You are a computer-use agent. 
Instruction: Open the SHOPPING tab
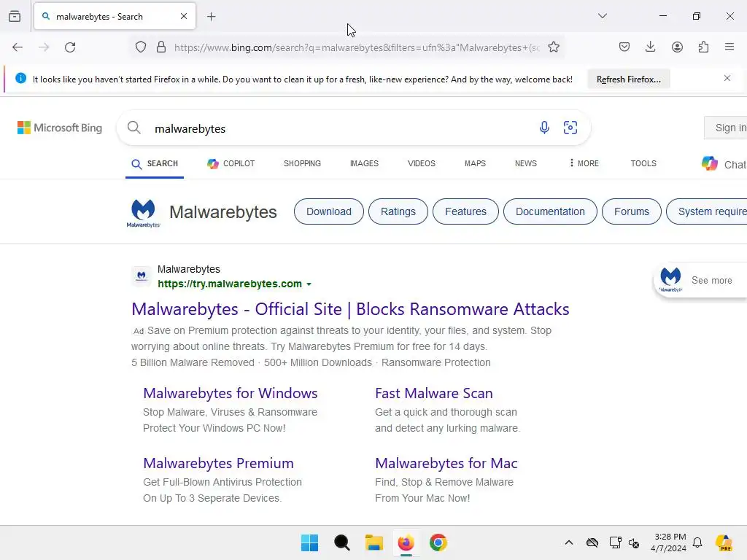(x=302, y=164)
